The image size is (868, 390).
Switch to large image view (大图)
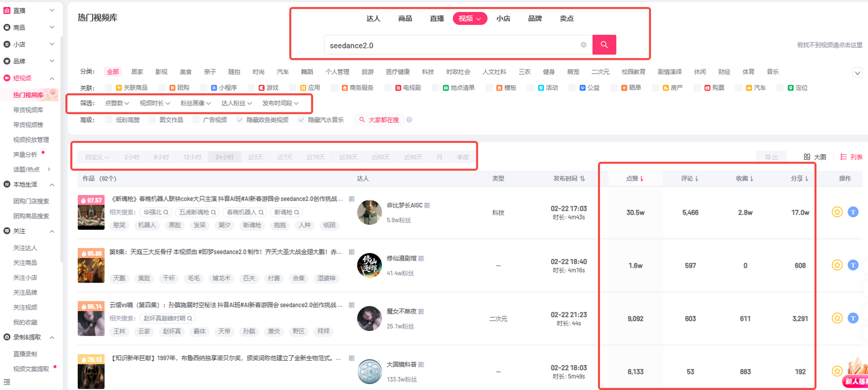[815, 157]
